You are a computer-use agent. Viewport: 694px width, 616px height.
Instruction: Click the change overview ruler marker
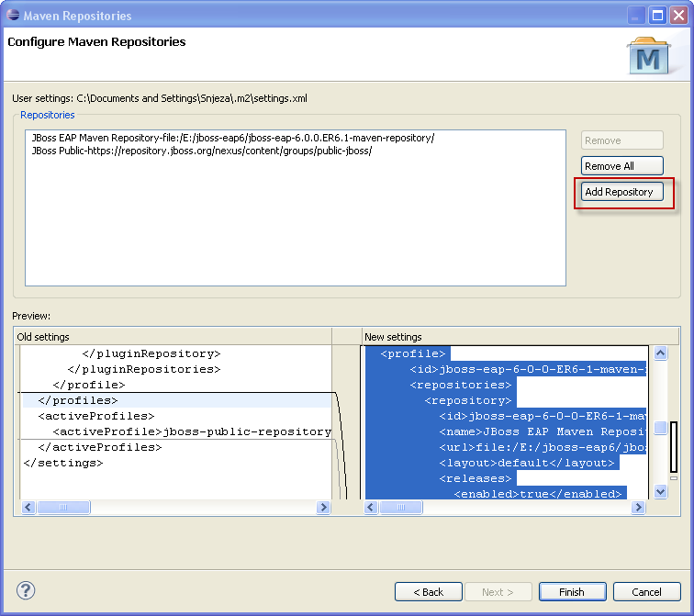click(674, 447)
